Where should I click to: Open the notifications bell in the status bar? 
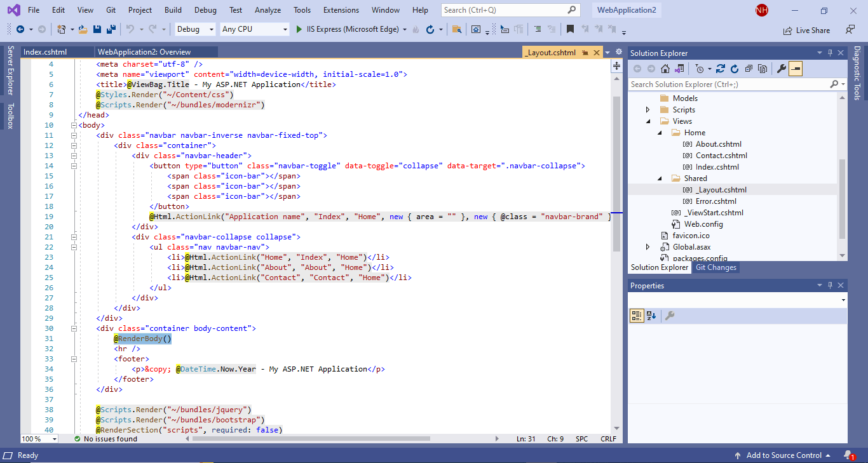tap(848, 455)
